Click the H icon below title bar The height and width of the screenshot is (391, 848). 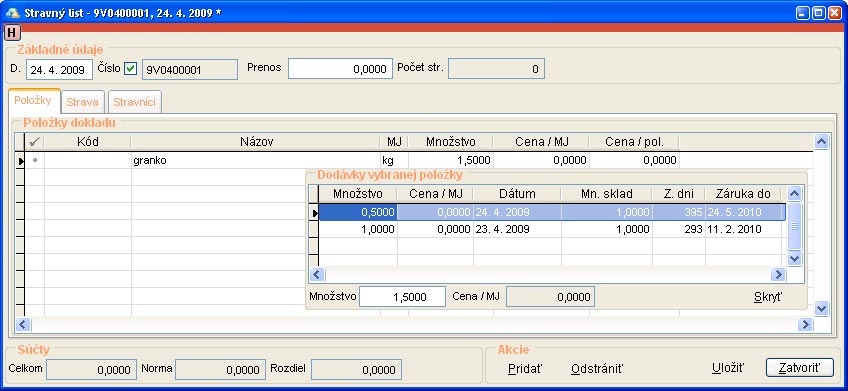pyautogui.click(x=11, y=33)
